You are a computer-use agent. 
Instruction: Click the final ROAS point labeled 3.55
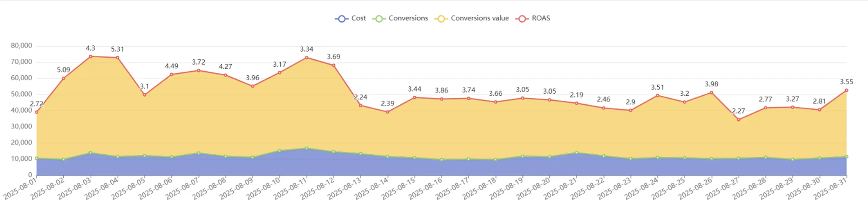pyautogui.click(x=846, y=91)
